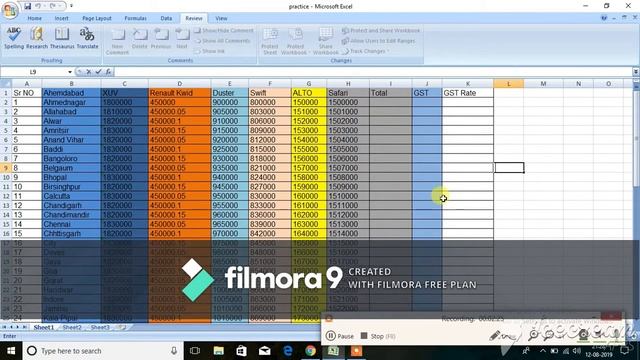
Task: Click the 'Bhopal' cell
Action: (x=71, y=178)
